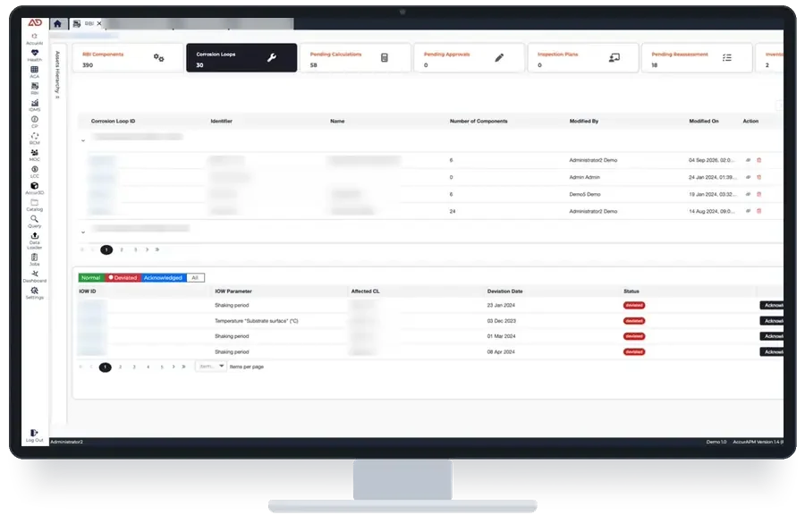
Task: Open the Inspection Plans card
Action: tap(583, 58)
